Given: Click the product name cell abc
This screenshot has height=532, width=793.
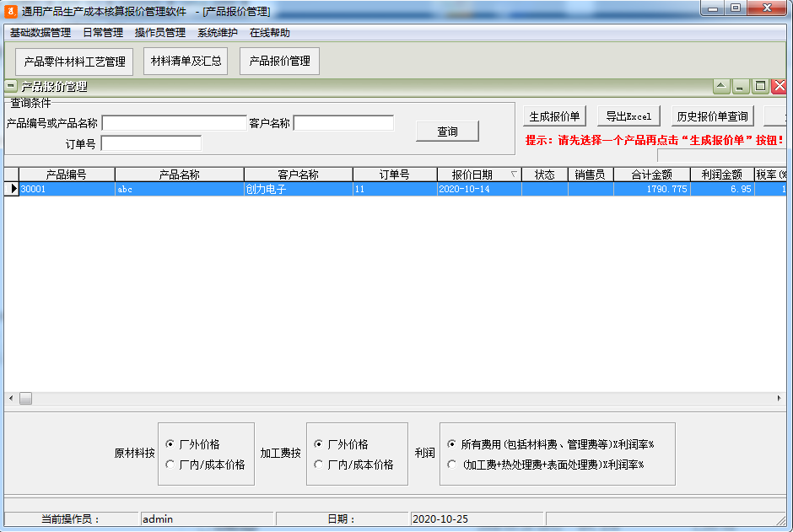Looking at the screenshot, I should pyautogui.click(x=180, y=189).
